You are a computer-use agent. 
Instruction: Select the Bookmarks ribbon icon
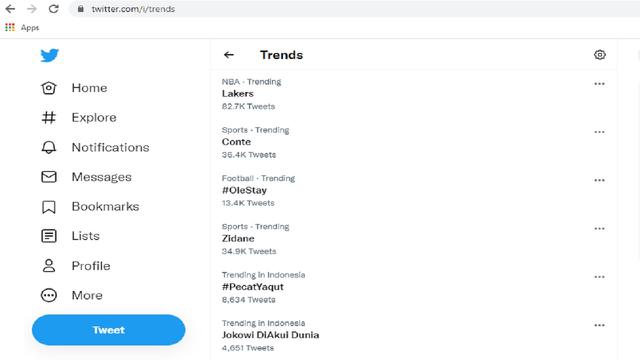pos(49,207)
